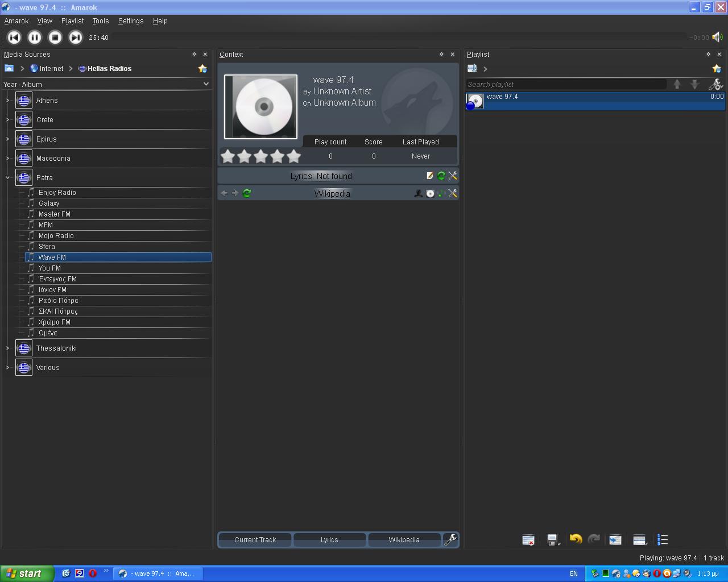Go to Hellas Radios in breadcrumb
This screenshot has width=728, height=582.
pos(105,69)
